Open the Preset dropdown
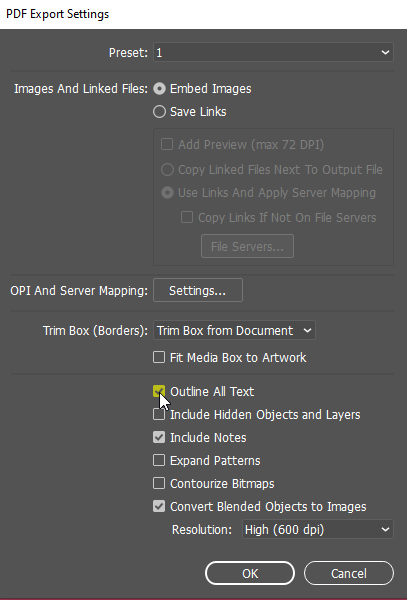 click(x=273, y=52)
